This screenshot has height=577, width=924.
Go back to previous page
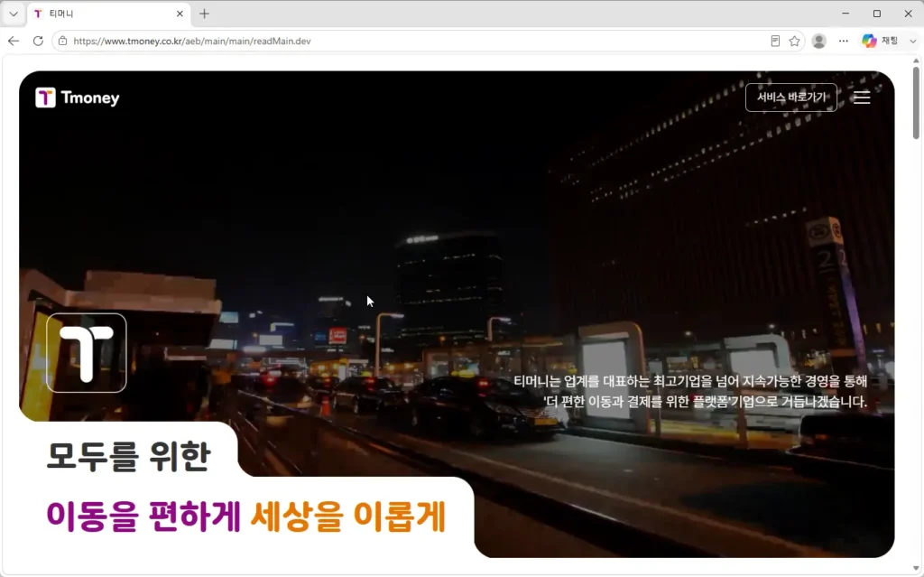coord(14,41)
